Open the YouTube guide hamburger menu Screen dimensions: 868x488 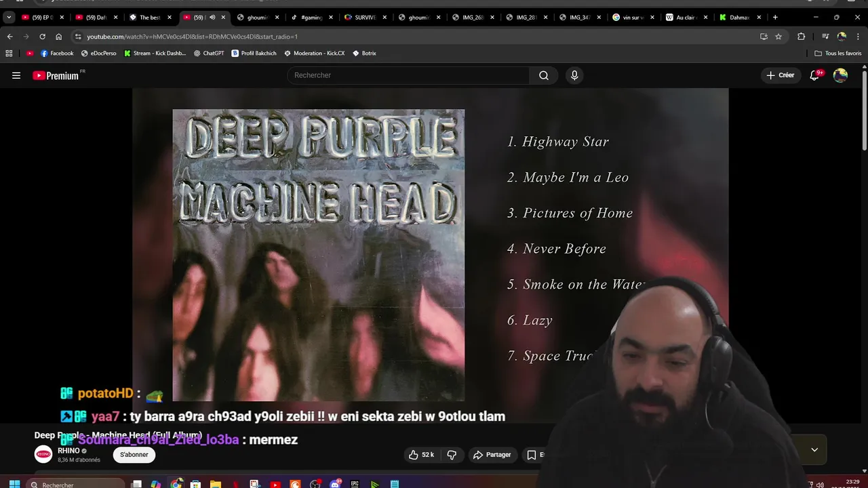[16, 76]
